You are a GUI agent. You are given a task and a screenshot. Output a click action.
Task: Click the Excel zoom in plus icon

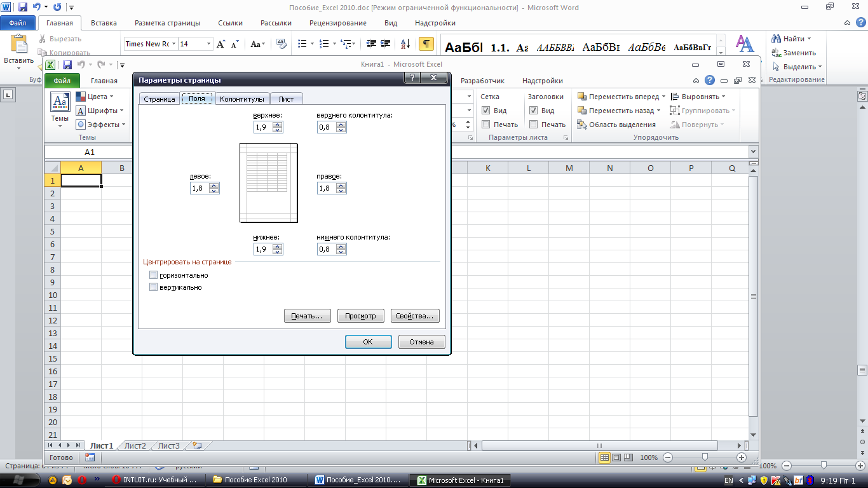click(x=742, y=457)
